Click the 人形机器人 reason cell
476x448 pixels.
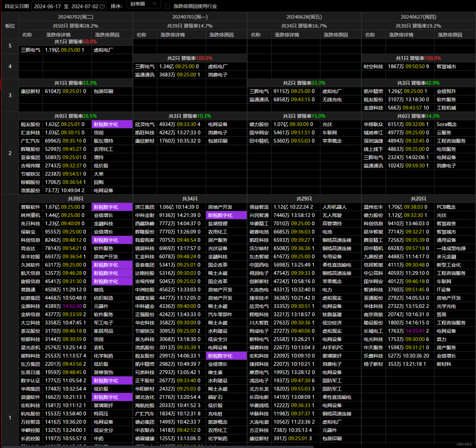coord(334,207)
